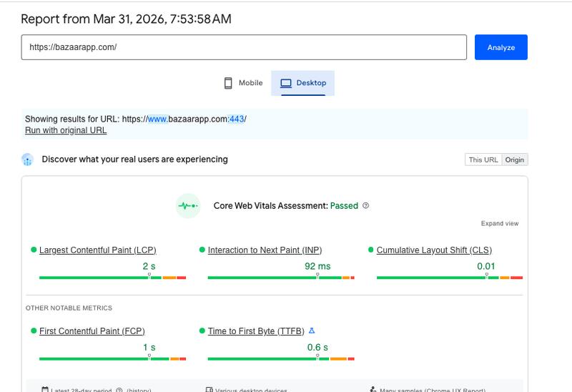This screenshot has height=392, width=572.
Task: Click the TTFB value 0.6 s
Action: point(317,348)
